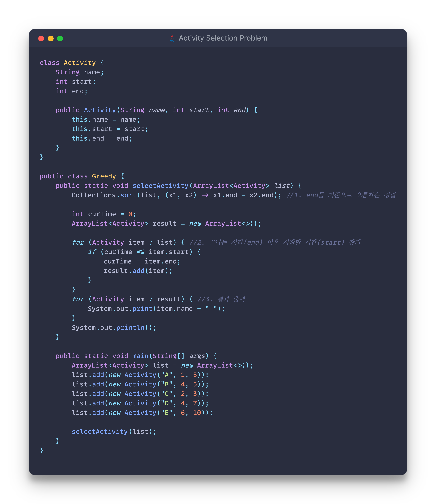Click the yellow minimize window dot
Viewport: 436px width, 504px height.
(x=51, y=38)
